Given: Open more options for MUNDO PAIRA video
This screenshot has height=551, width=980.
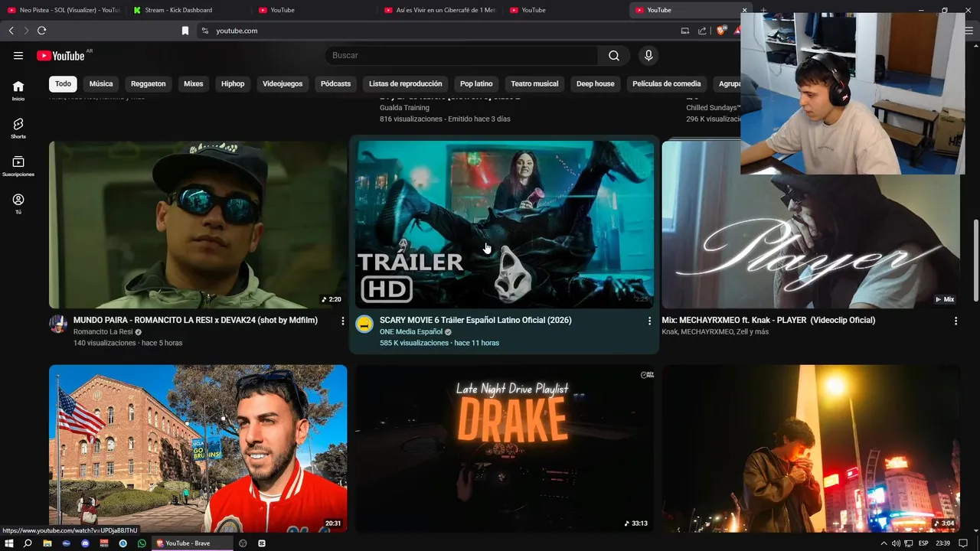Looking at the screenshot, I should click(x=343, y=321).
